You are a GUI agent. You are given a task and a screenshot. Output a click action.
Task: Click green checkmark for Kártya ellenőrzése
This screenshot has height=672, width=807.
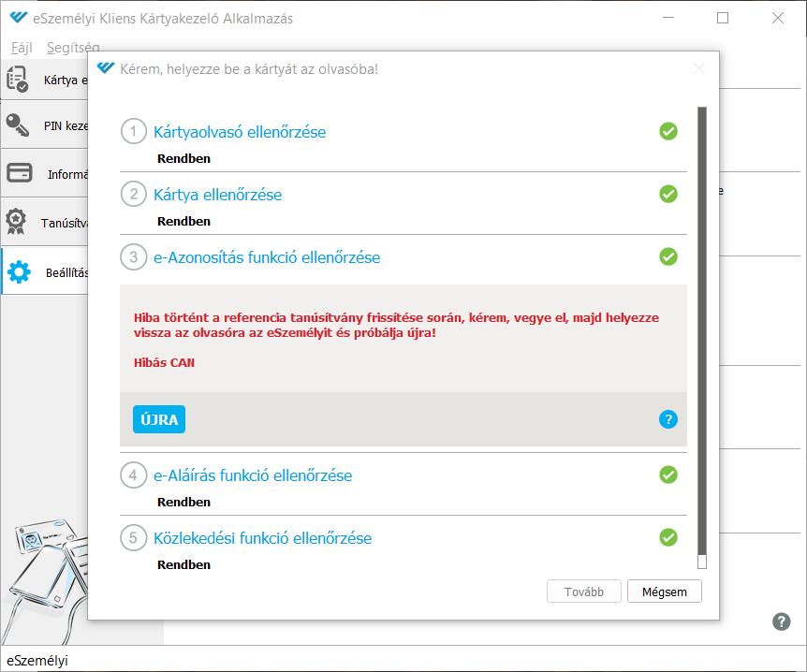pos(668,194)
